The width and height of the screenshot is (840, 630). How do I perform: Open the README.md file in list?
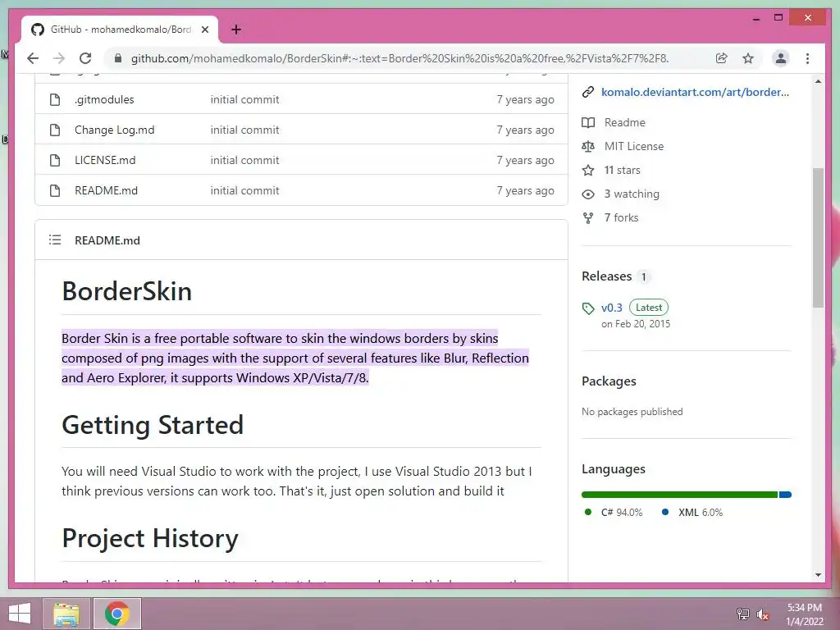tap(106, 190)
